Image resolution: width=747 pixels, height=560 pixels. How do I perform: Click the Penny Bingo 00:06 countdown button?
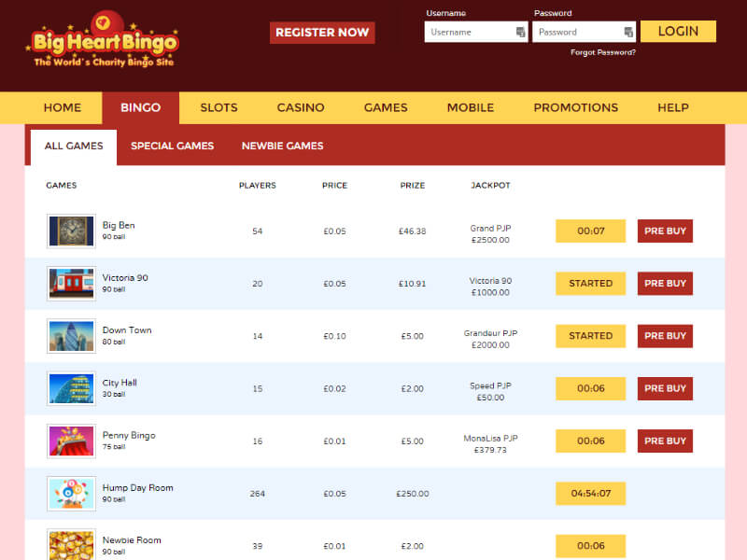(x=591, y=441)
